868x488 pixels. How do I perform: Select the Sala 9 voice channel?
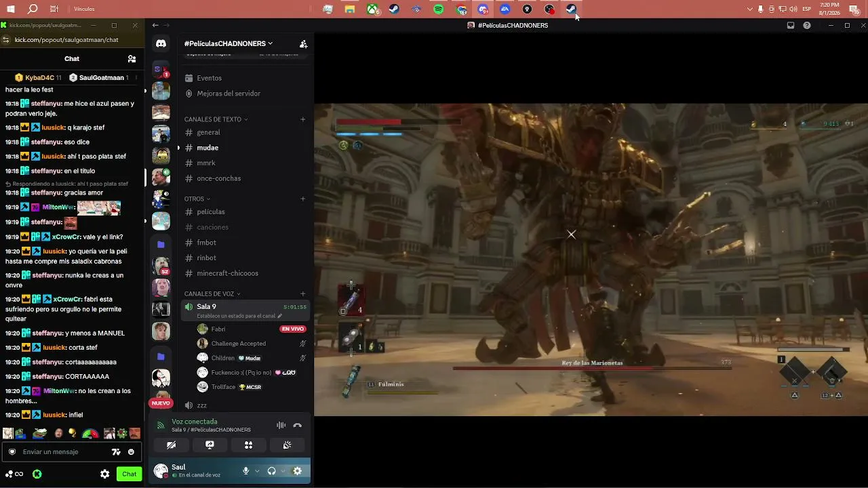click(245, 310)
